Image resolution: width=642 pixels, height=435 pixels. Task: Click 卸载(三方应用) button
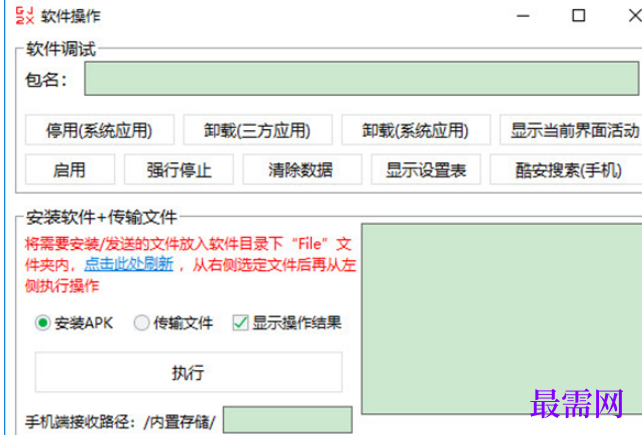pyautogui.click(x=258, y=131)
